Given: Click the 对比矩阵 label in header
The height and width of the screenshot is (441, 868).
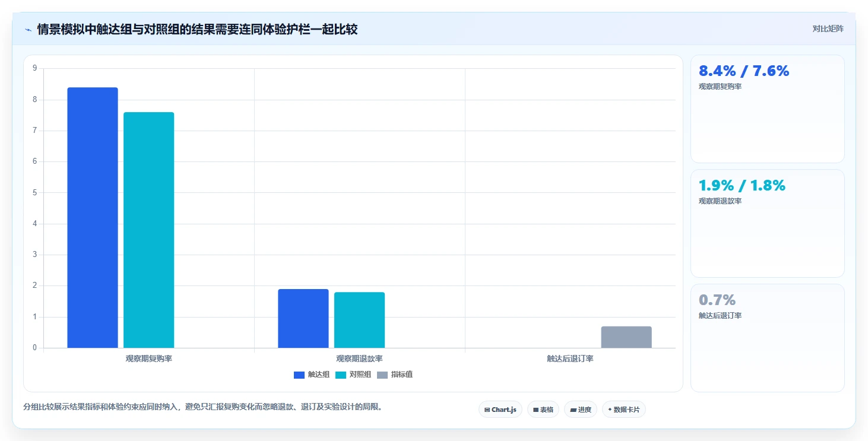Looking at the screenshot, I should point(828,28).
